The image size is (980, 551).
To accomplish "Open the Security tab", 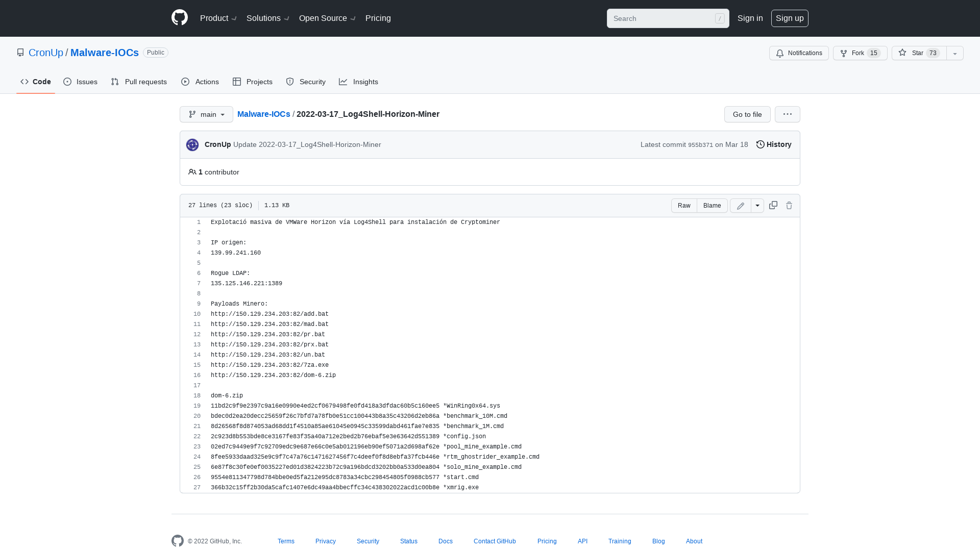I will tap(306, 82).
